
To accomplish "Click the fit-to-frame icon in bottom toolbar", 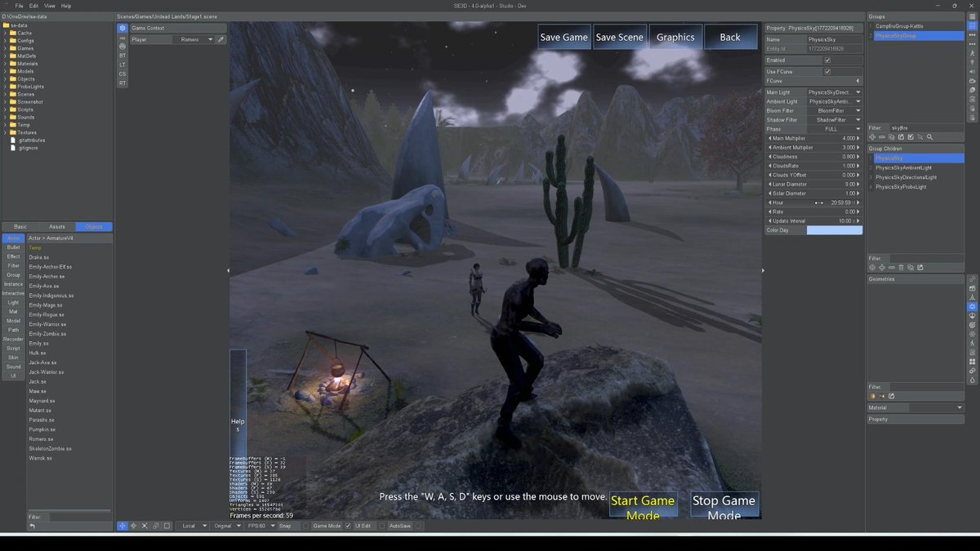I will tap(145, 526).
